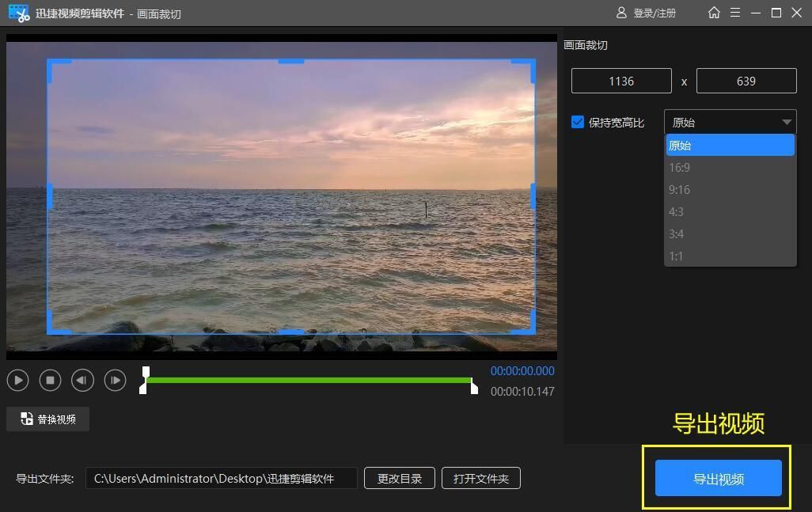
Task: Open the aspect ratio dropdown arrow
Action: point(787,122)
